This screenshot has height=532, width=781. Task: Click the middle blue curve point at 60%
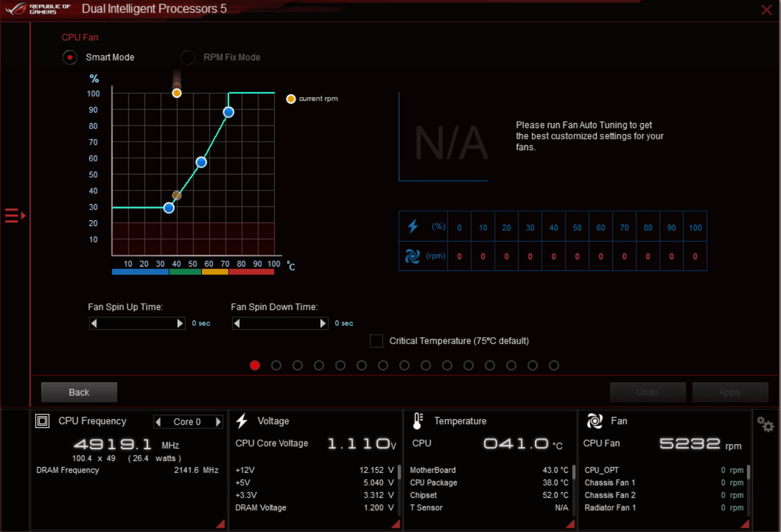coord(201,162)
